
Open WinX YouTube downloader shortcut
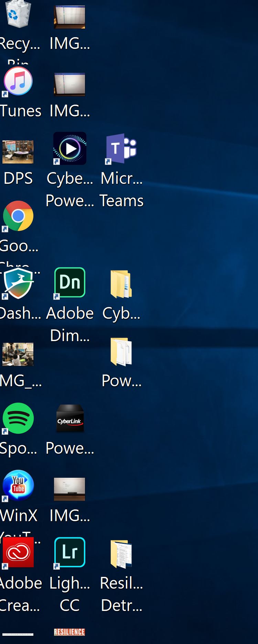[x=18, y=486]
